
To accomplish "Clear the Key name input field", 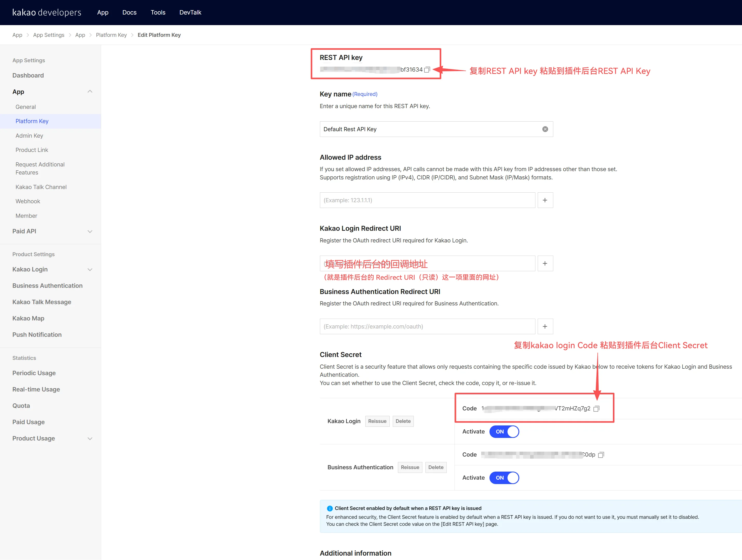I will tap(545, 129).
